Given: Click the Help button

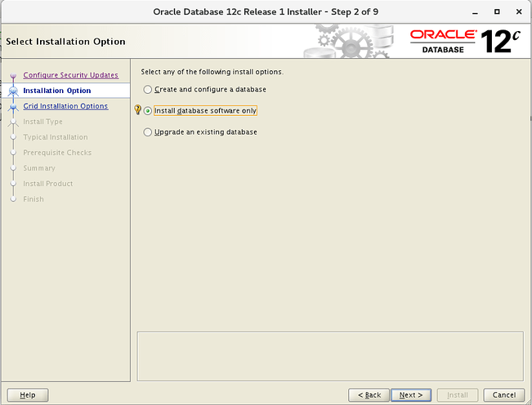Looking at the screenshot, I should click(28, 395).
